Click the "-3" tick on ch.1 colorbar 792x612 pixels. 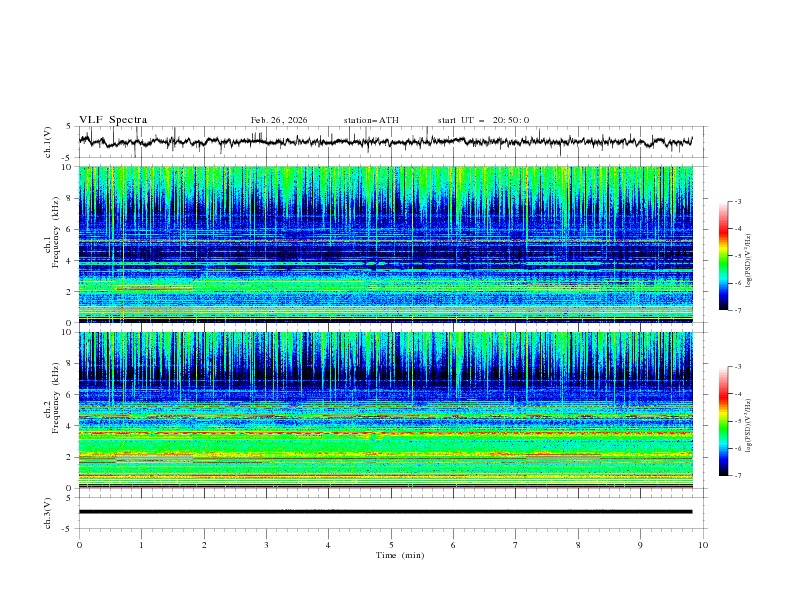(x=738, y=201)
